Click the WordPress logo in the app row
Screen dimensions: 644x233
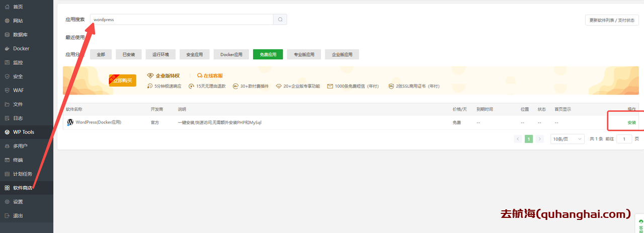click(x=70, y=122)
